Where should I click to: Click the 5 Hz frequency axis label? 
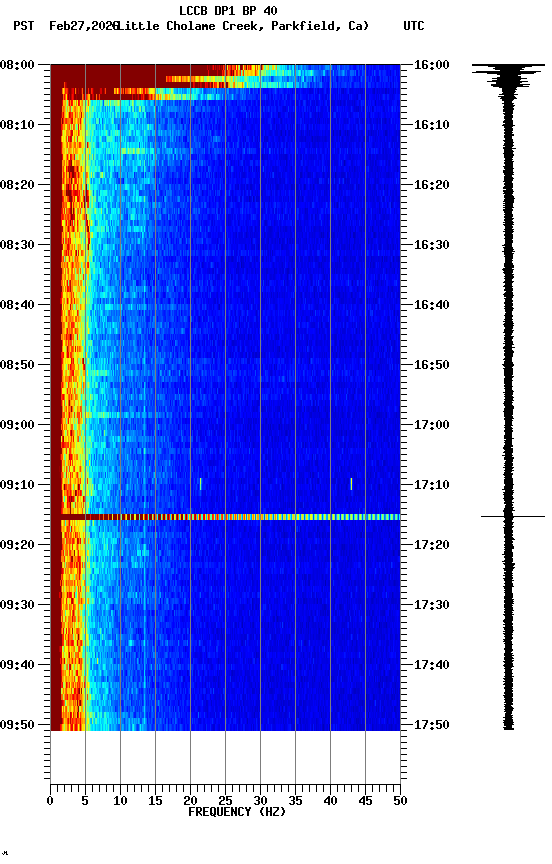coord(85,801)
